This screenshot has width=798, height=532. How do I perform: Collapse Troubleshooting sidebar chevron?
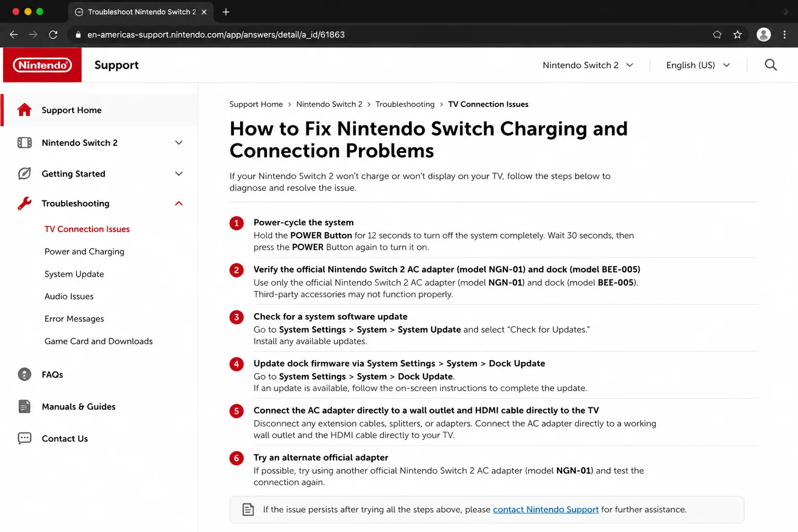click(x=179, y=203)
